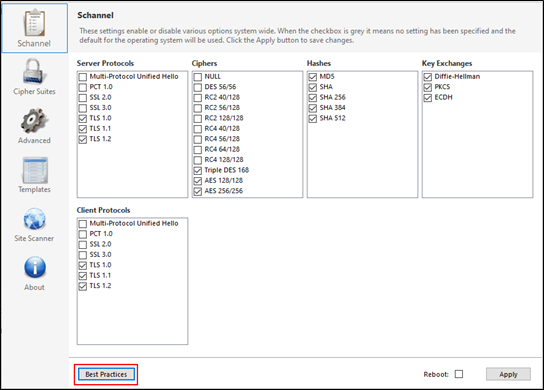544x390 pixels.
Task: Uncheck the PKCS key exchange
Action: [428, 87]
